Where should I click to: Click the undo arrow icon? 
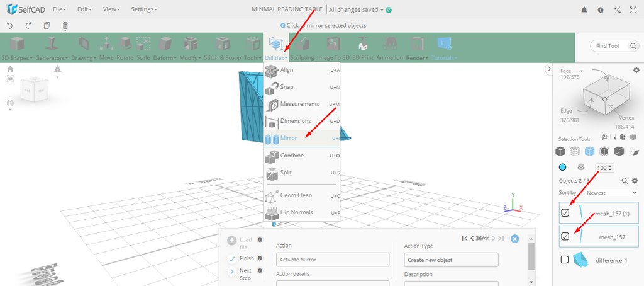(10, 26)
